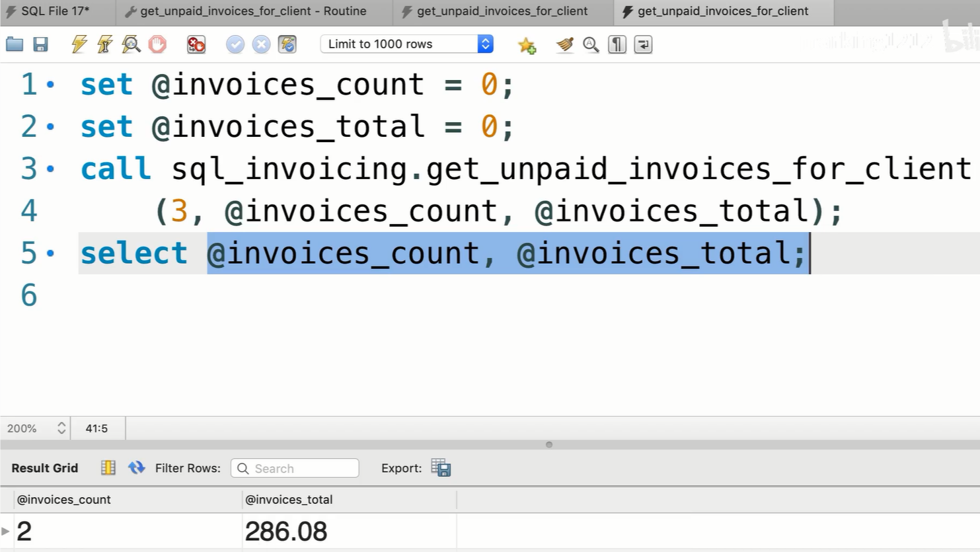The width and height of the screenshot is (980, 552).
Task: Add snippet with star favorite icon
Action: tap(527, 45)
